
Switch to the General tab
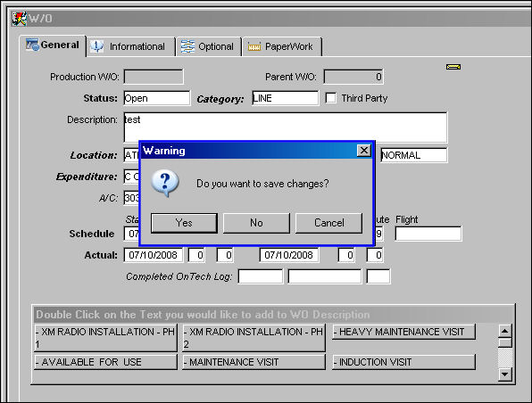pos(53,45)
